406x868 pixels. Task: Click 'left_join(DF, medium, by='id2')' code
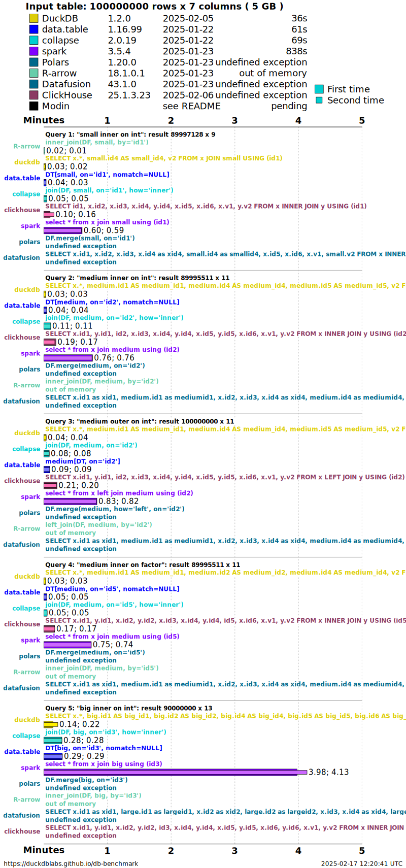(98, 525)
